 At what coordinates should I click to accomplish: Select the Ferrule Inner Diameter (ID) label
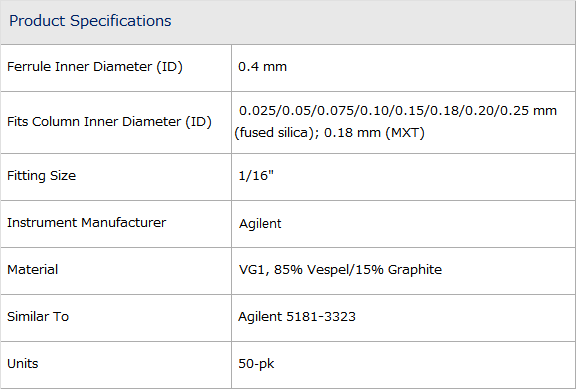click(95, 67)
